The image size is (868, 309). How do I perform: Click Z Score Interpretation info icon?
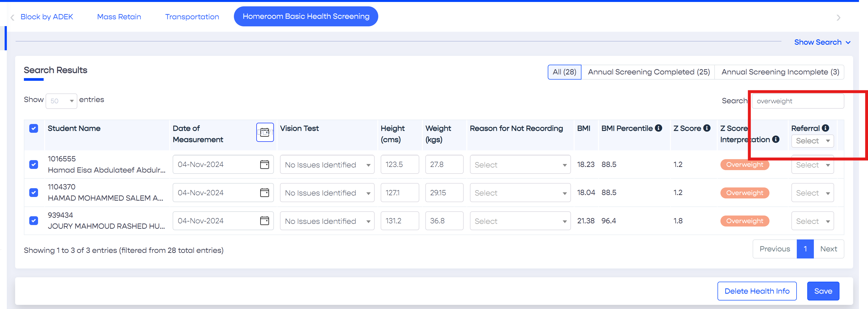pyautogui.click(x=776, y=139)
